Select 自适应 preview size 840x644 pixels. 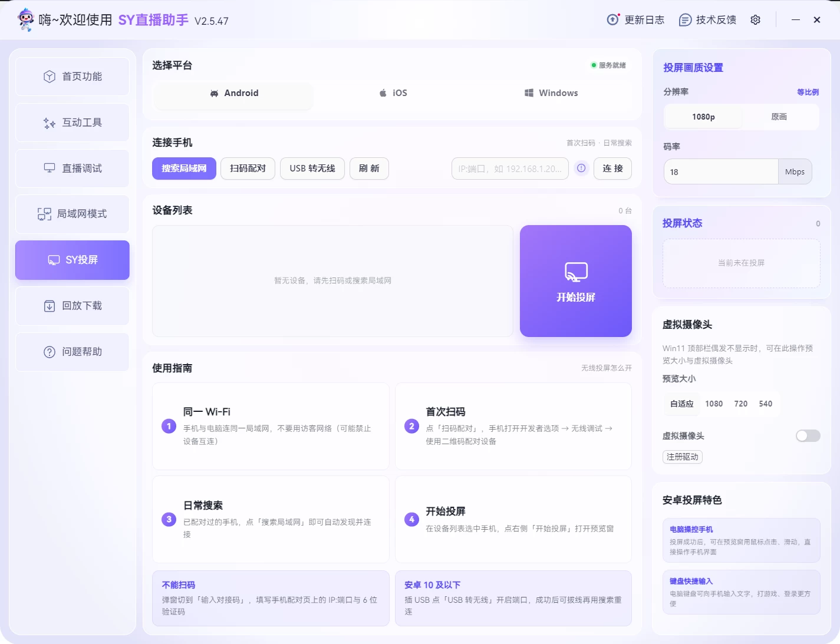click(x=682, y=404)
